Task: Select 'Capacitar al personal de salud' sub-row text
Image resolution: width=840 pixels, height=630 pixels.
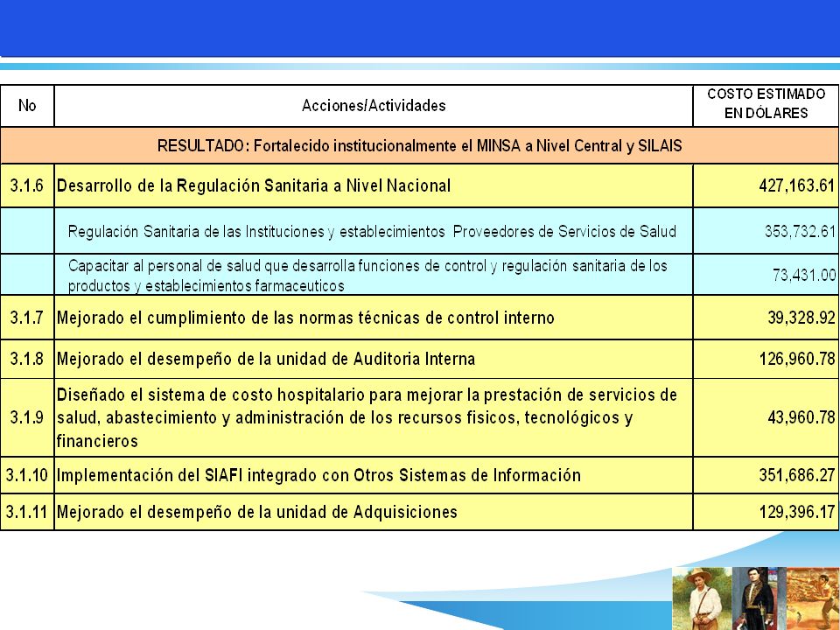Action: pos(367,276)
